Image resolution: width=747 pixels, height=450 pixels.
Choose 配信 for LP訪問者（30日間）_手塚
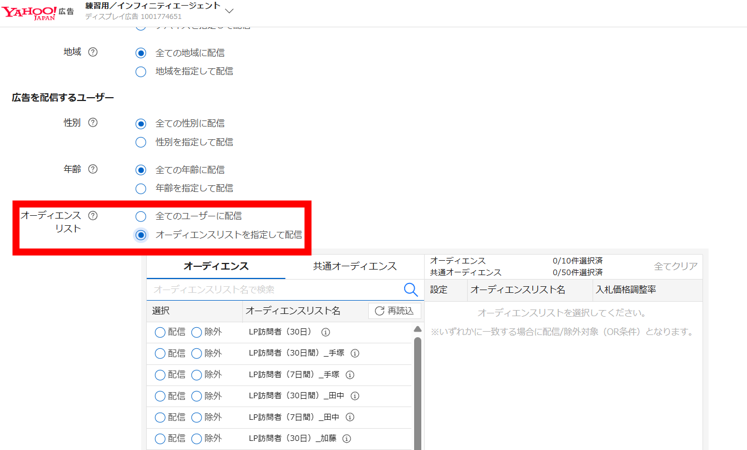(x=160, y=353)
